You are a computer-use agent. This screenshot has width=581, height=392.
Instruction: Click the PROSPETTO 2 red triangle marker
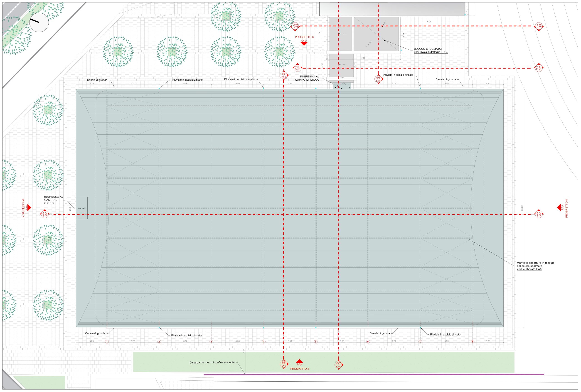coord(299,362)
